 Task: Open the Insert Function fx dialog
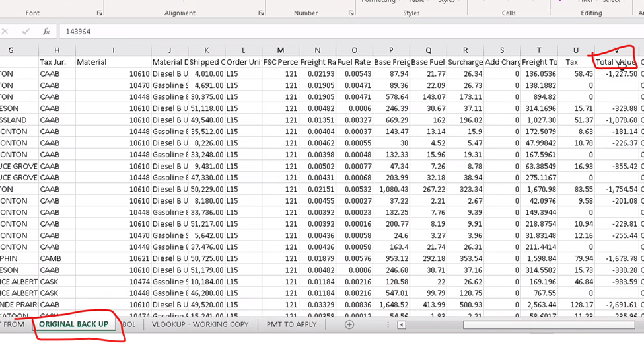pos(46,32)
